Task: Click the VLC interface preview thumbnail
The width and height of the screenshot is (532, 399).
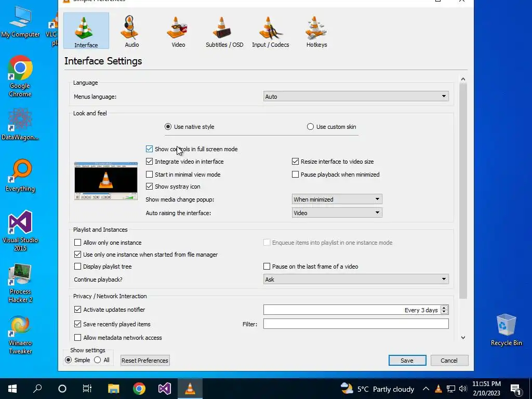Action: pos(106,181)
